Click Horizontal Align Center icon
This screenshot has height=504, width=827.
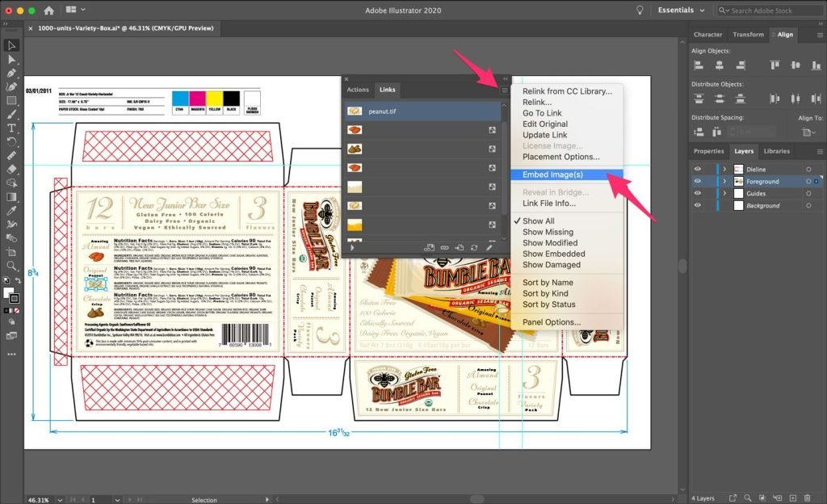[720, 65]
